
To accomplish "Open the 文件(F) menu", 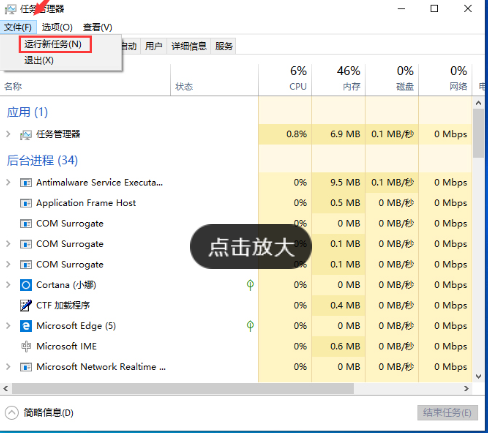I will click(18, 27).
